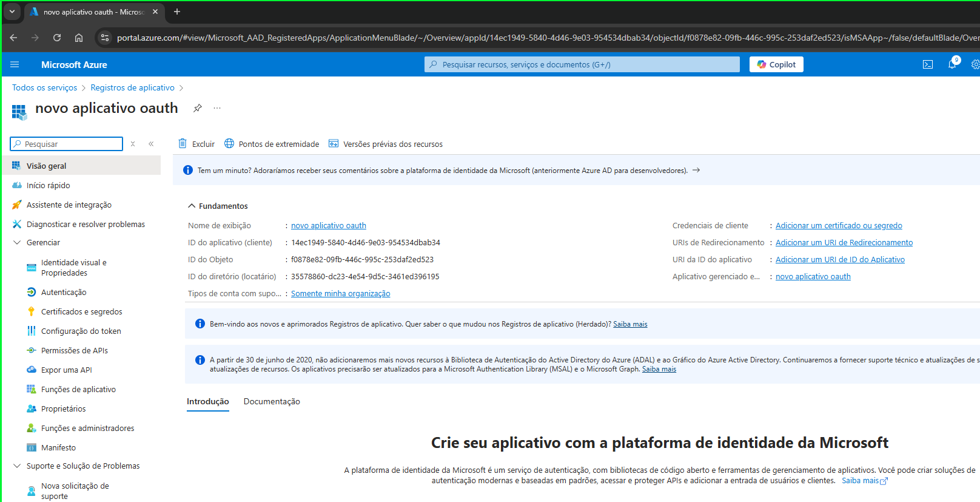The height and width of the screenshot is (502, 980).
Task: Click Adicionar um certificado ou segredo
Action: [x=839, y=225]
